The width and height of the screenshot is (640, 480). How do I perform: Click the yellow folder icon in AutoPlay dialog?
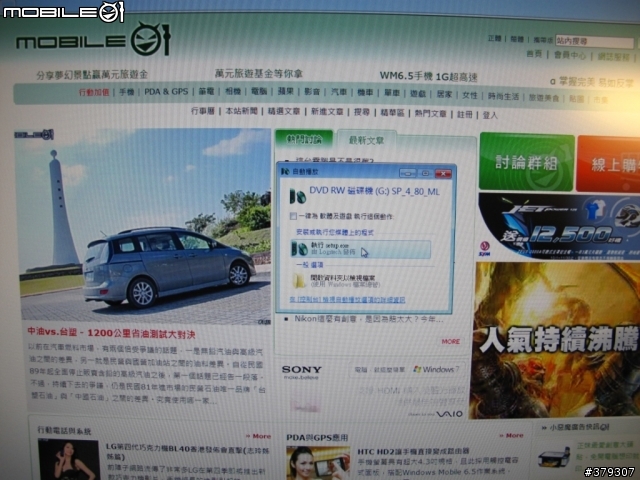click(300, 281)
